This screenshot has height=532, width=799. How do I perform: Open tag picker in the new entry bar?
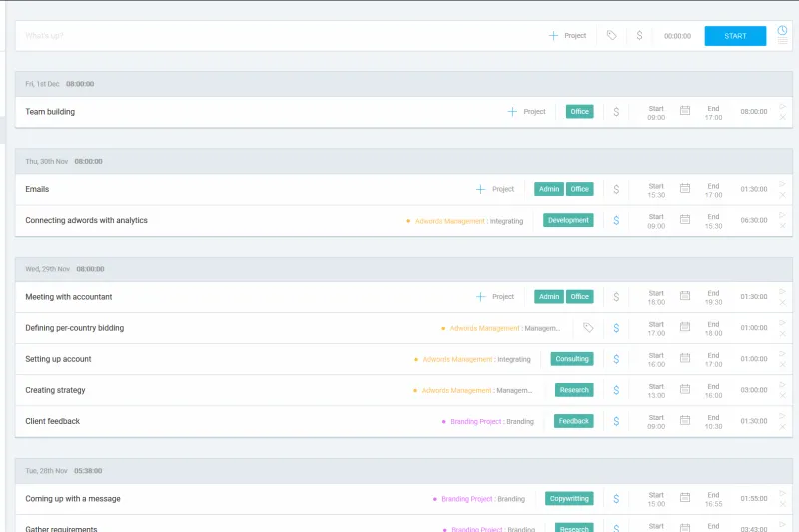pyautogui.click(x=612, y=36)
